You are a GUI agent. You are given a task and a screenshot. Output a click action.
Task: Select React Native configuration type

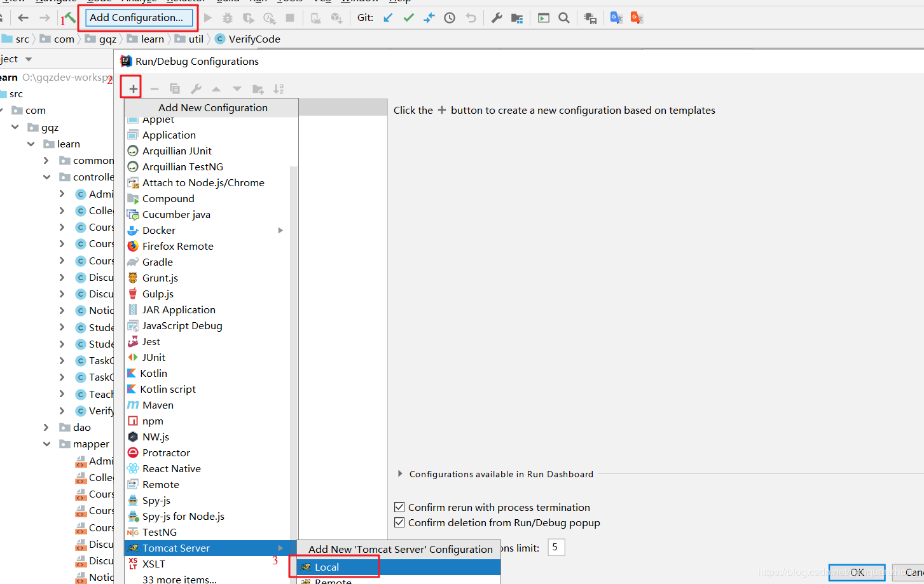pyautogui.click(x=207, y=468)
